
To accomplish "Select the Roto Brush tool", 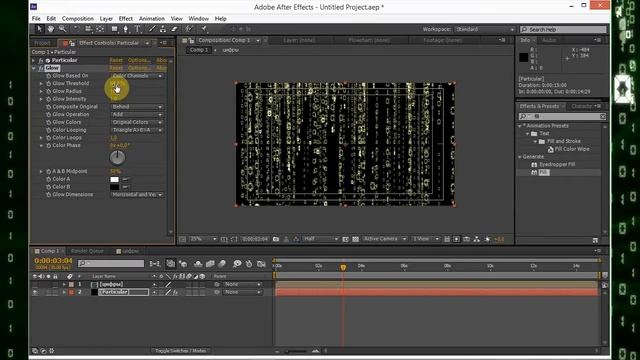I will 189,29.
